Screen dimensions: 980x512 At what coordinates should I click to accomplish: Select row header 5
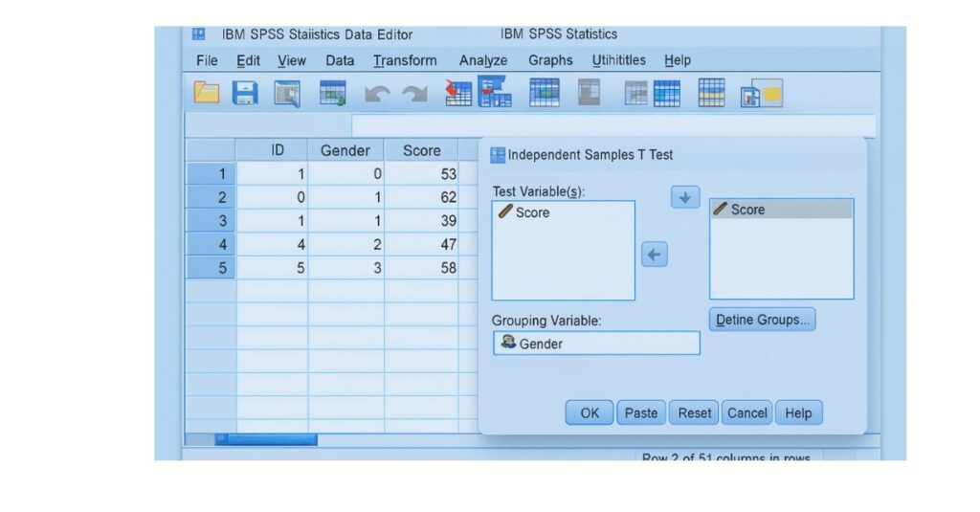(211, 268)
